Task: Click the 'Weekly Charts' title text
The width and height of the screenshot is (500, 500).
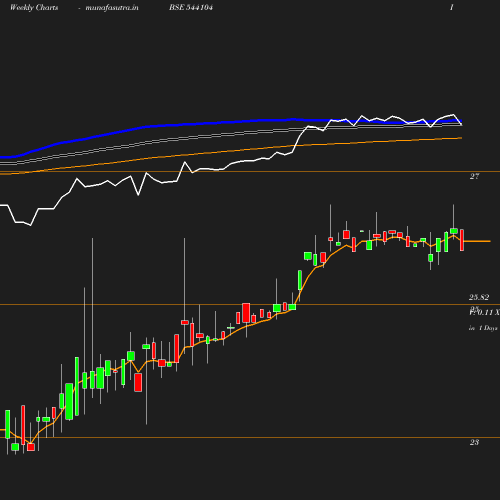Action: pos(34,8)
